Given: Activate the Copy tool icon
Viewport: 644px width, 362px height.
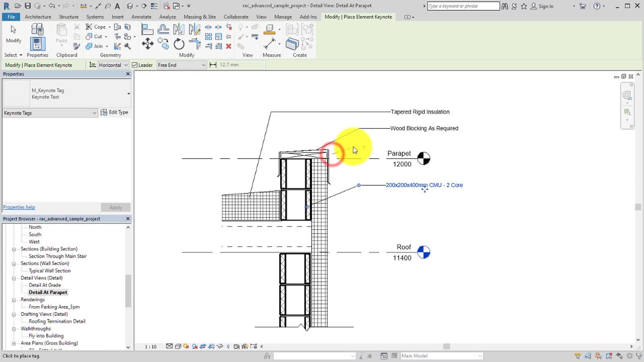Looking at the screenshot, I should [x=163, y=43].
